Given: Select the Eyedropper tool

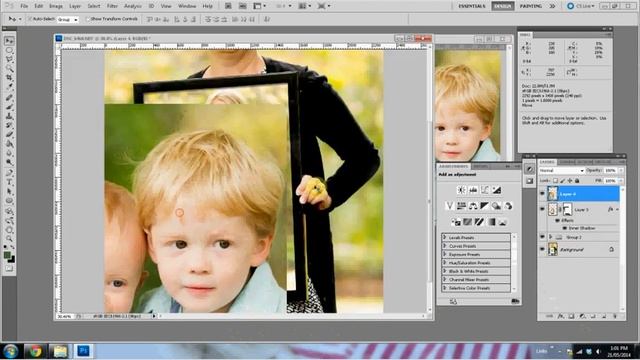Looking at the screenshot, I should 9,86.
